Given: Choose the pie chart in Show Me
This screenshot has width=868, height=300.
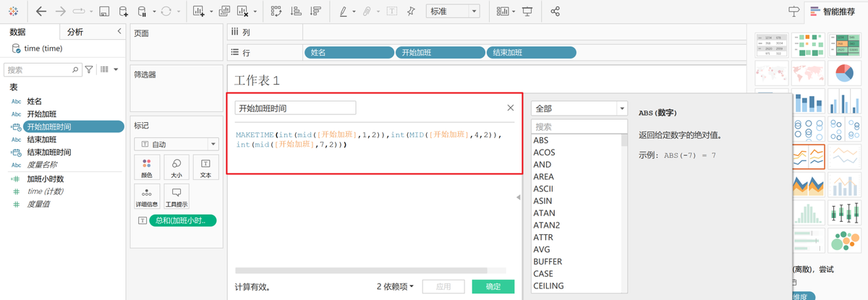Looking at the screenshot, I should coord(845,72).
